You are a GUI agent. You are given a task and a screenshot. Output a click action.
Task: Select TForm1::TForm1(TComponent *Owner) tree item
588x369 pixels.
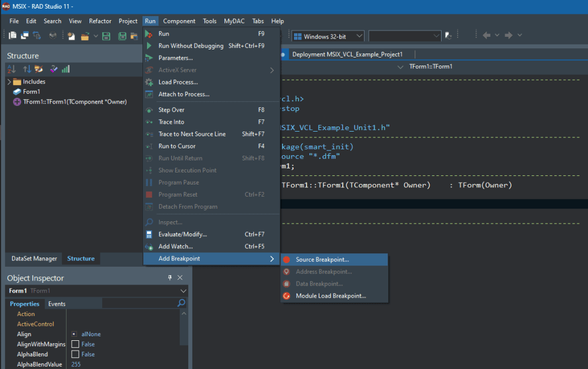point(70,102)
